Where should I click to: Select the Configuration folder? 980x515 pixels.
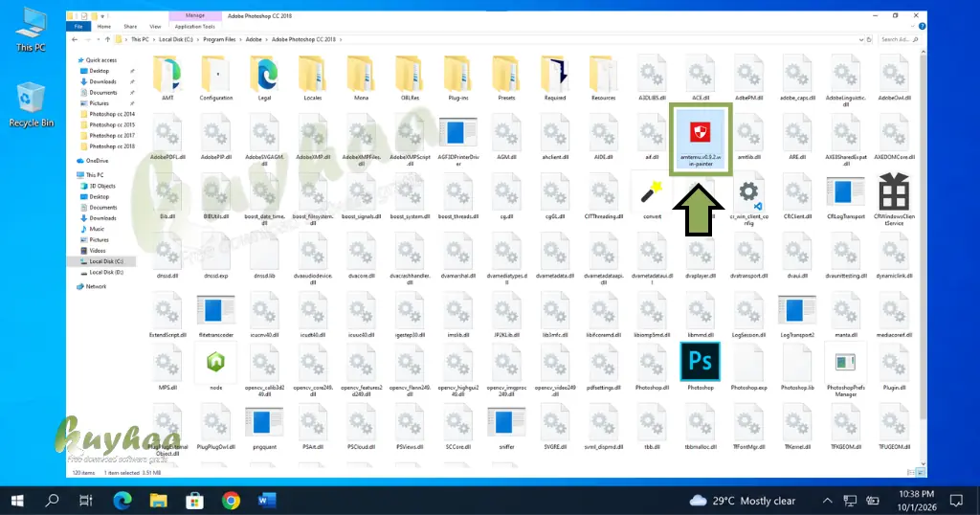[215, 78]
